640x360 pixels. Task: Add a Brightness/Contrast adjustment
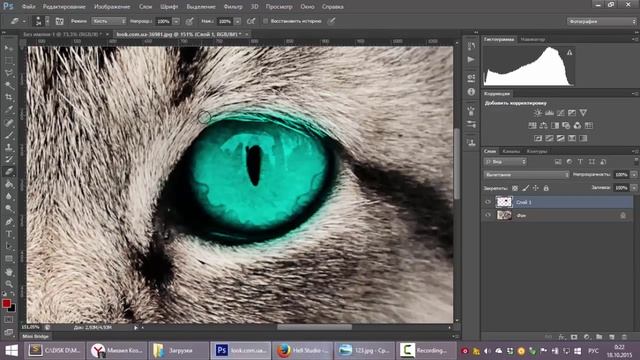[x=538, y=113]
